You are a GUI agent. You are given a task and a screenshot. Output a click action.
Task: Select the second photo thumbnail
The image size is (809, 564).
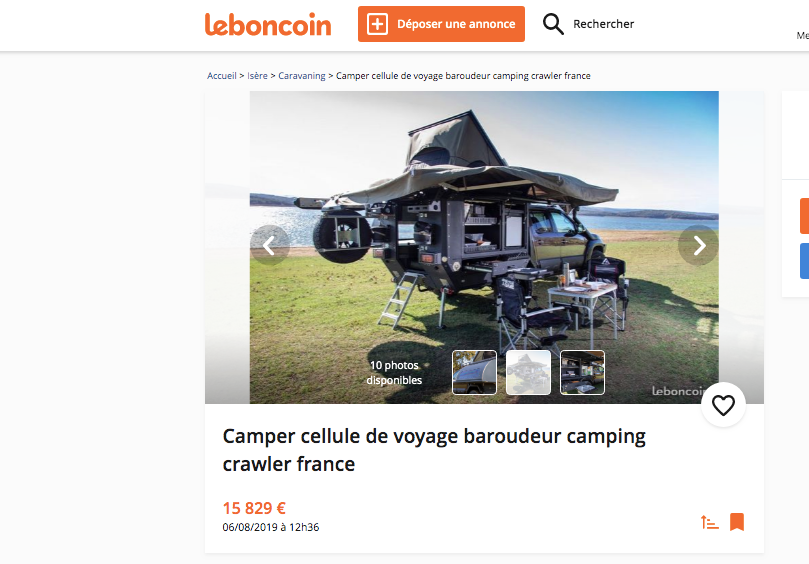(528, 373)
